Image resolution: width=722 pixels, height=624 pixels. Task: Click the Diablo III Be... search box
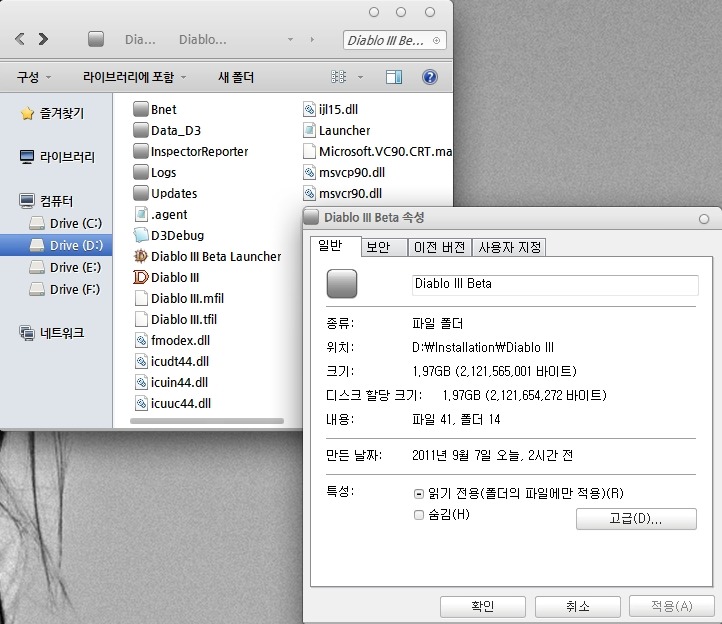(394, 40)
